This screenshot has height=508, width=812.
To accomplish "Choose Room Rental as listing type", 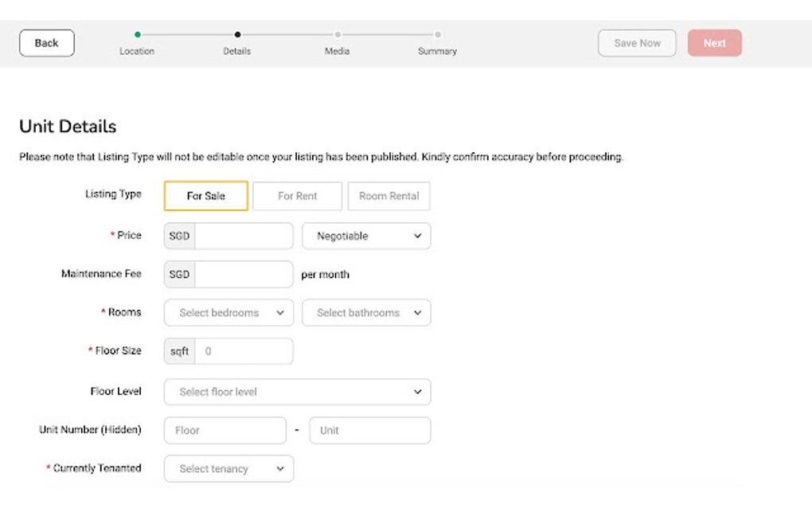I will coord(388,196).
